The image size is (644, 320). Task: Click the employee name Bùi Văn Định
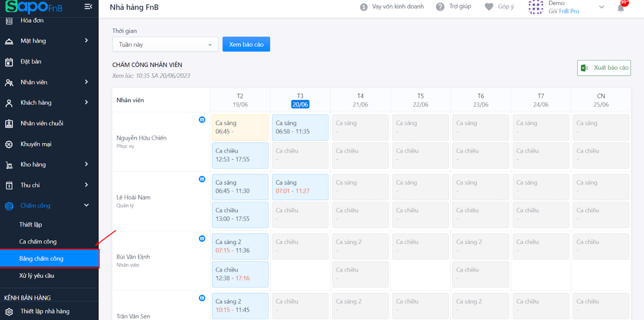pos(133,257)
